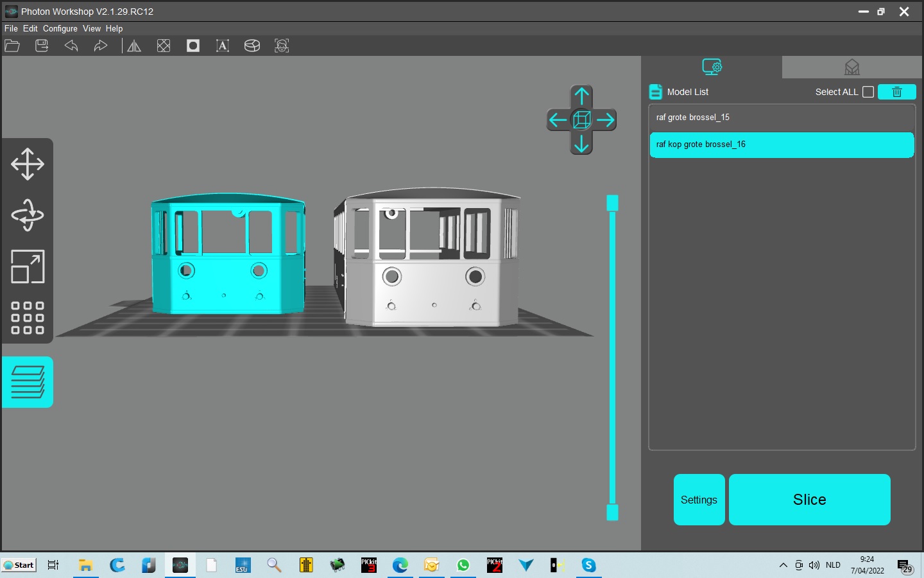Open Task View on the taskbar

point(53,565)
